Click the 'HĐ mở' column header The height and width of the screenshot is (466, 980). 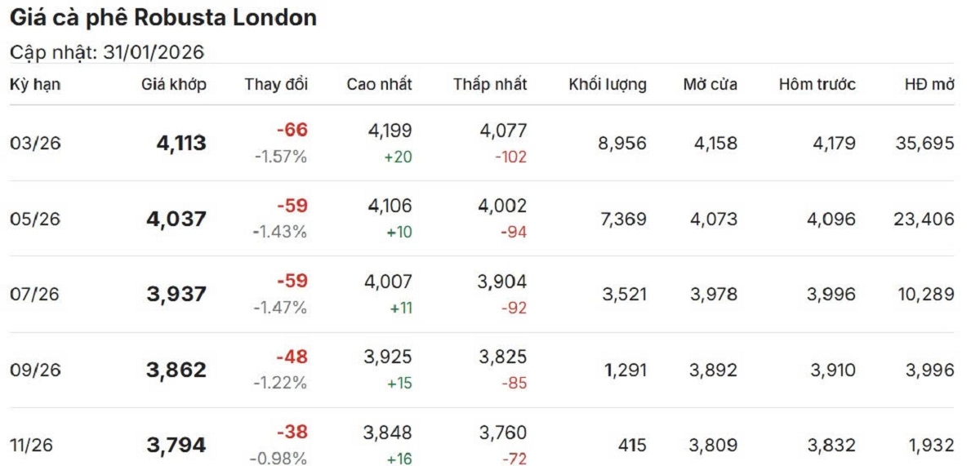pyautogui.click(x=929, y=84)
